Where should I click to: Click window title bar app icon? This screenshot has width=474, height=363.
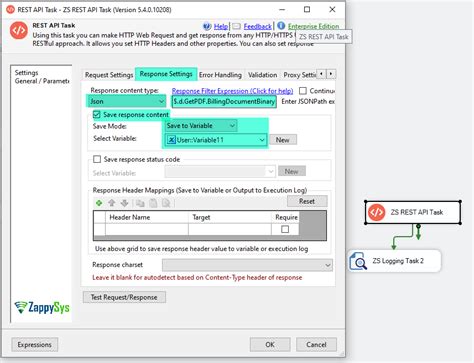11,9
